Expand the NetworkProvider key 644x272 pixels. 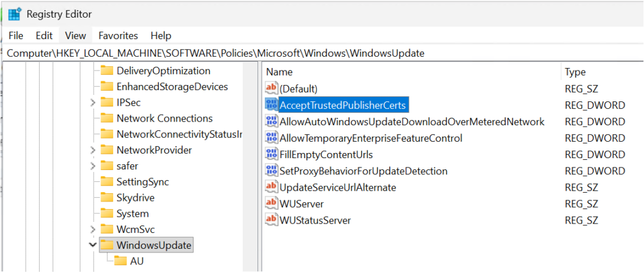pos(93,150)
